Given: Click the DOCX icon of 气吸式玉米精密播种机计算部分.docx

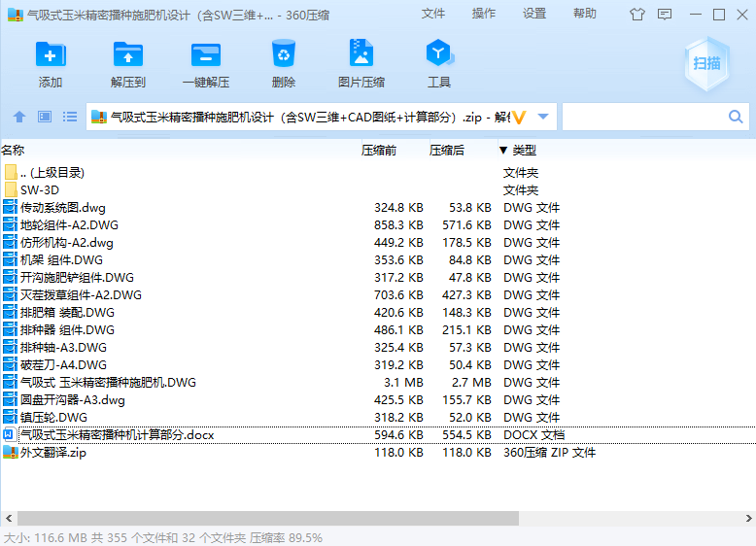Looking at the screenshot, I should click(9, 434).
